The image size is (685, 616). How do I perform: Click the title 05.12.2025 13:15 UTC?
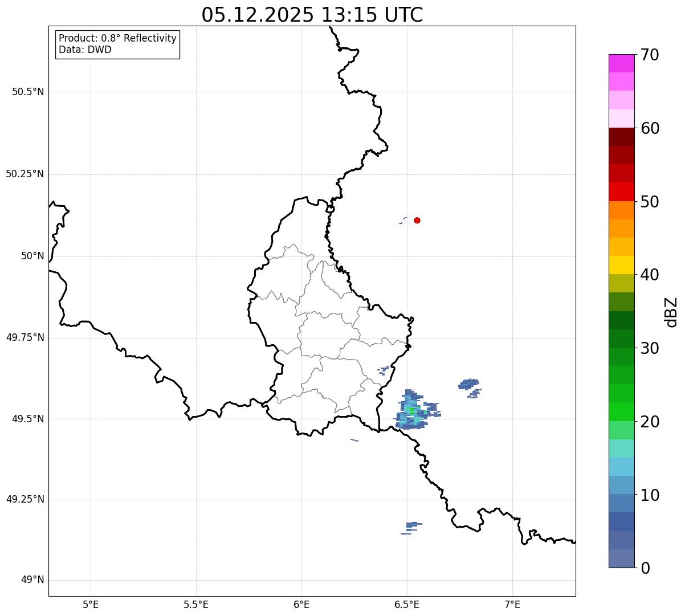click(x=312, y=15)
